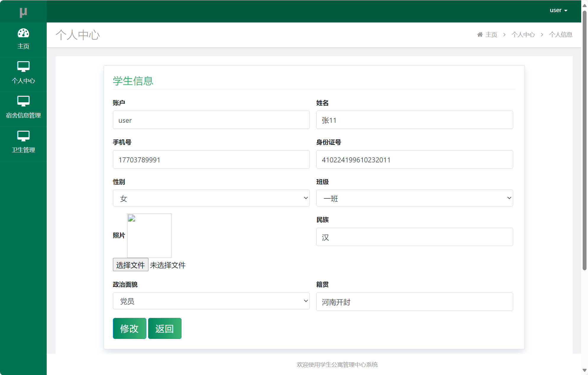Click the student photo thumbnail
Screen dimensions: 588x375
pos(149,235)
